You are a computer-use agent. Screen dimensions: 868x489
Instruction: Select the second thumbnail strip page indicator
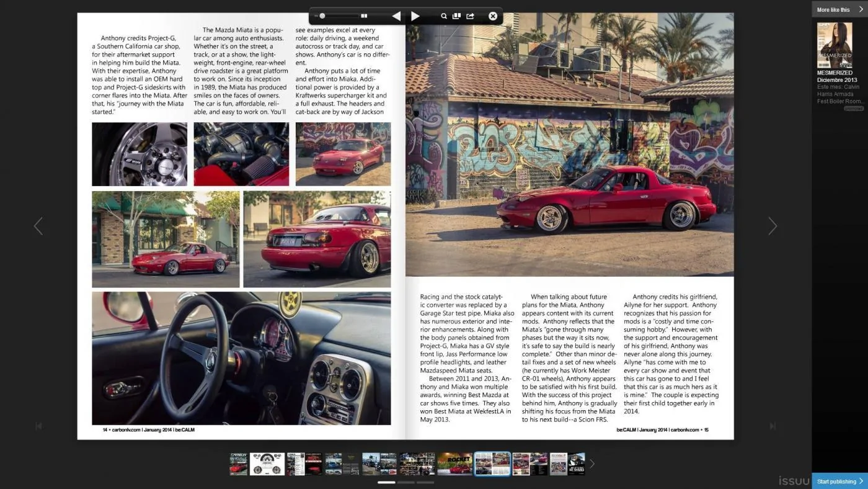click(406, 482)
